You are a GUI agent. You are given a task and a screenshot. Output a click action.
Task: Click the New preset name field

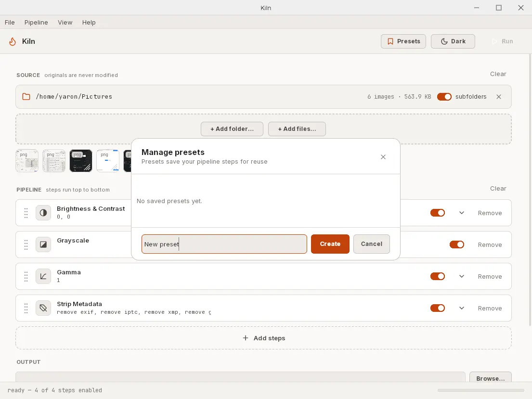[x=224, y=244]
